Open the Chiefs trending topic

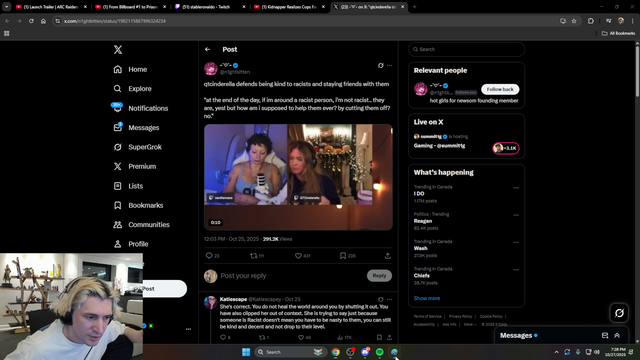pos(422,276)
